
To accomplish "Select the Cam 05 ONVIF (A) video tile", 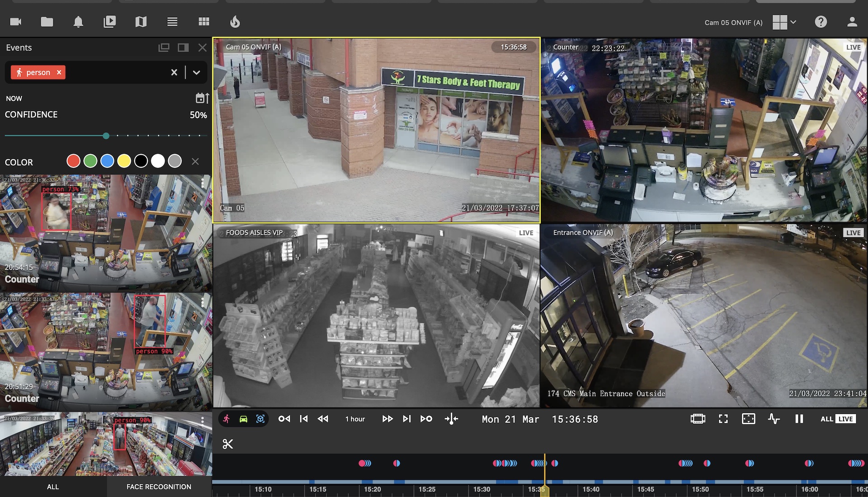I will coord(377,130).
